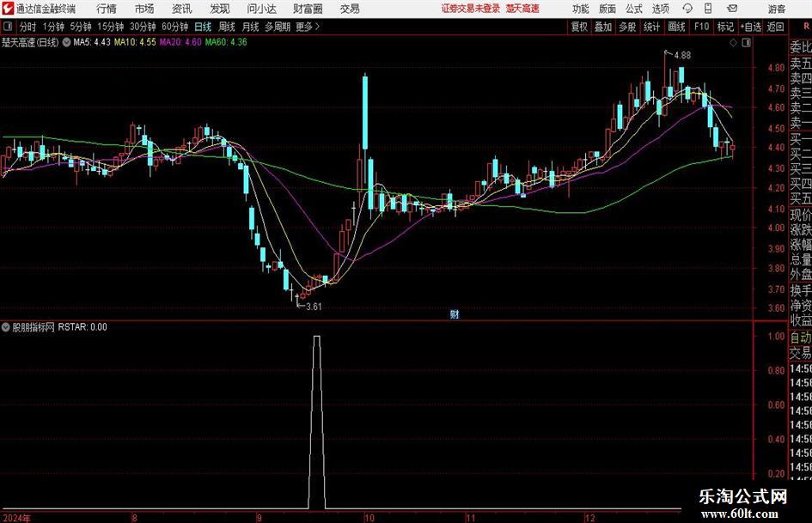This screenshot has height=523, width=812.
Task: Open the mobile phone icon in title bar
Action: click(708, 9)
